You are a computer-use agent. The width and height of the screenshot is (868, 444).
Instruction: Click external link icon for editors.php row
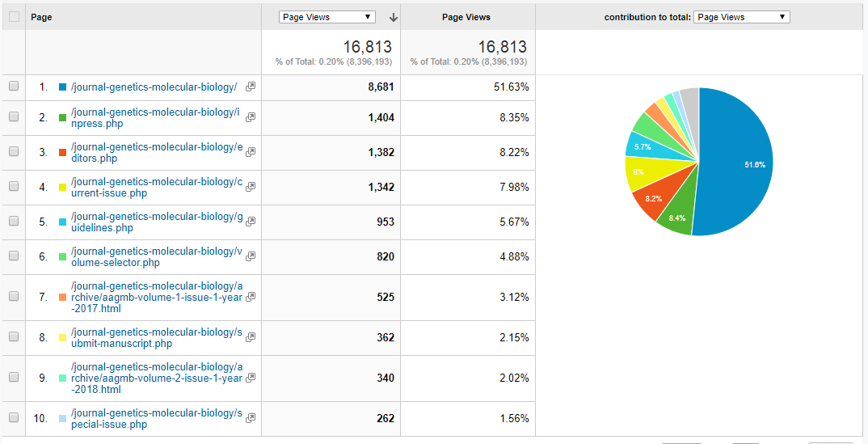tap(251, 152)
